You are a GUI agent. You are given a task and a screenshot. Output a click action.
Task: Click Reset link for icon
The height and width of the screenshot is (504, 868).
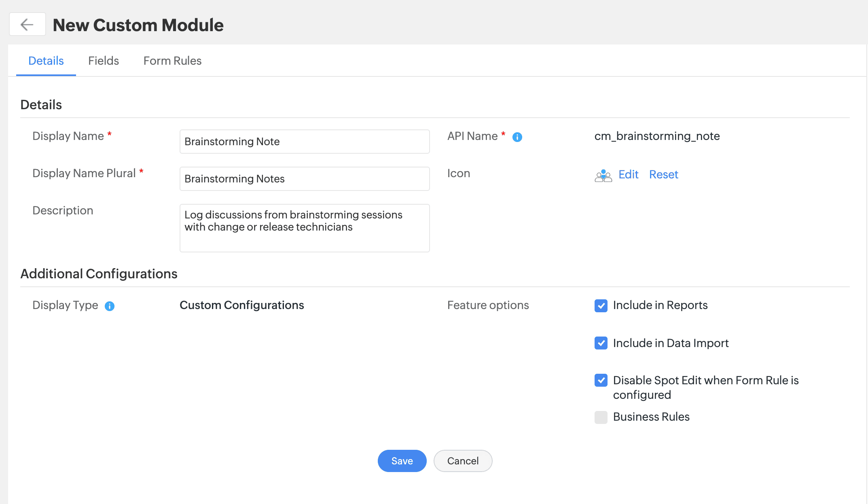click(x=663, y=174)
